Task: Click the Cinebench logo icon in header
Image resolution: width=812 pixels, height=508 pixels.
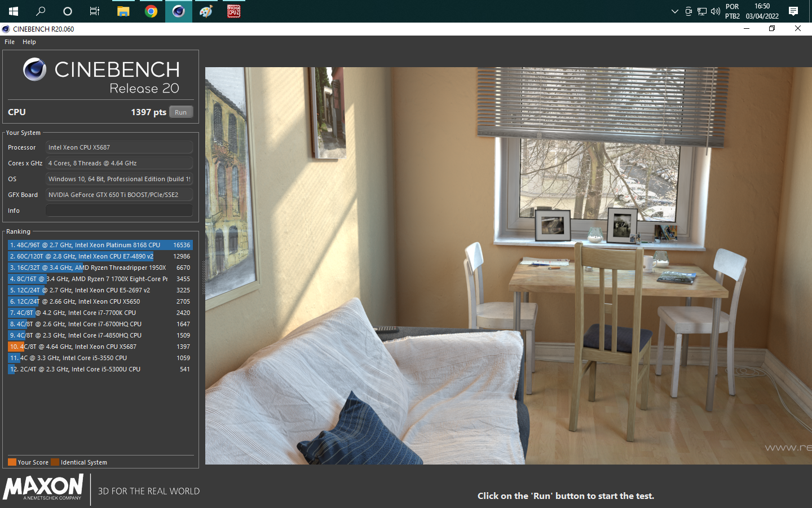Action: pyautogui.click(x=34, y=69)
